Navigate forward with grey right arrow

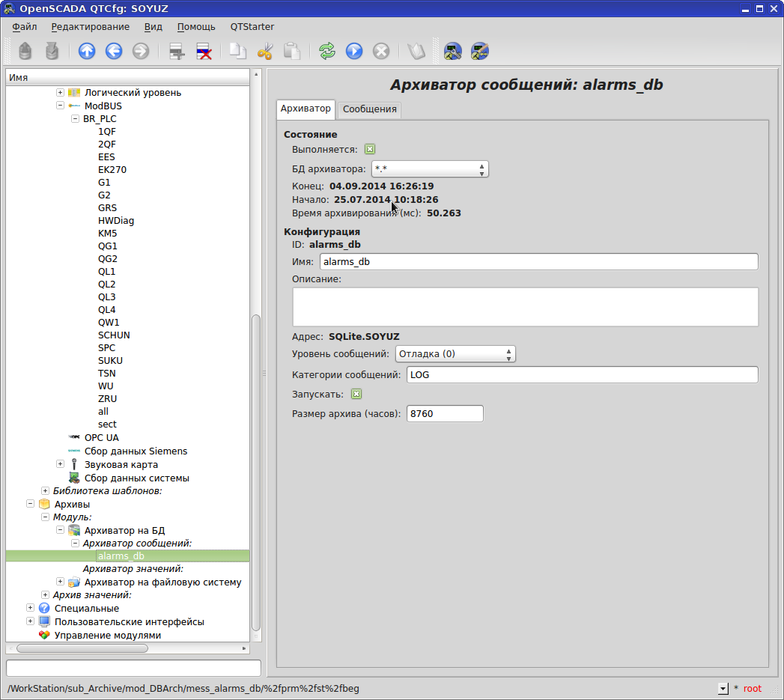point(141,51)
